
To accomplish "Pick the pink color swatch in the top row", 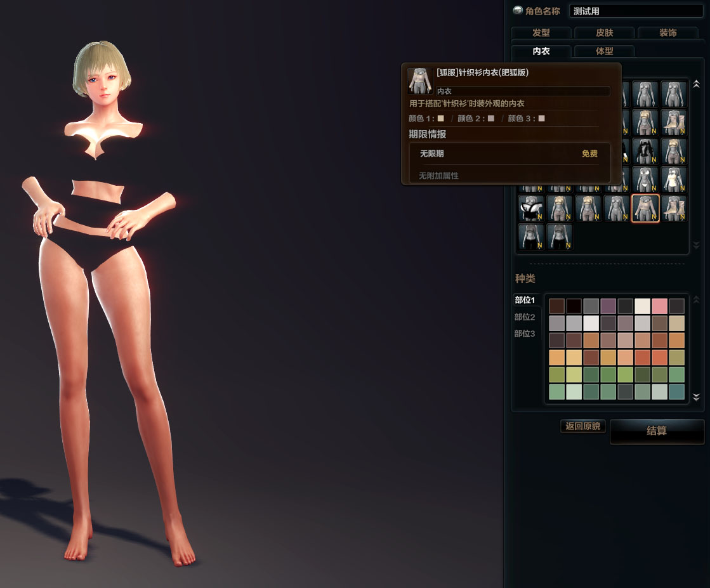I will 659,306.
